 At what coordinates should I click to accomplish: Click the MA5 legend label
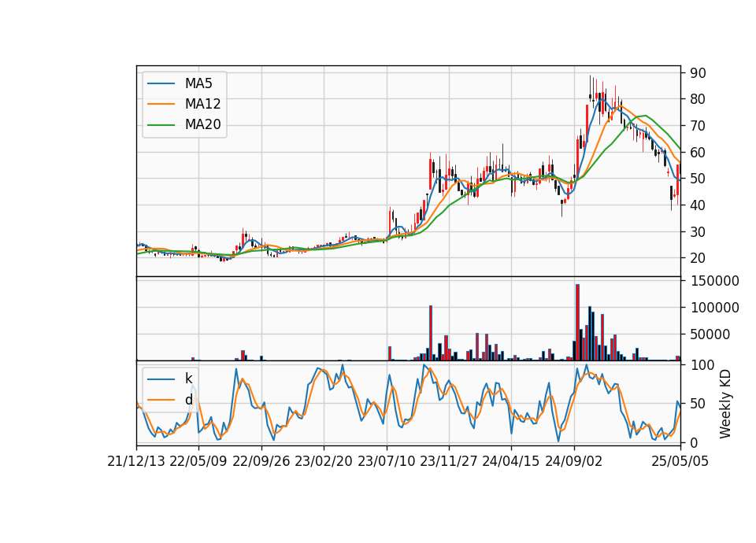point(198,83)
